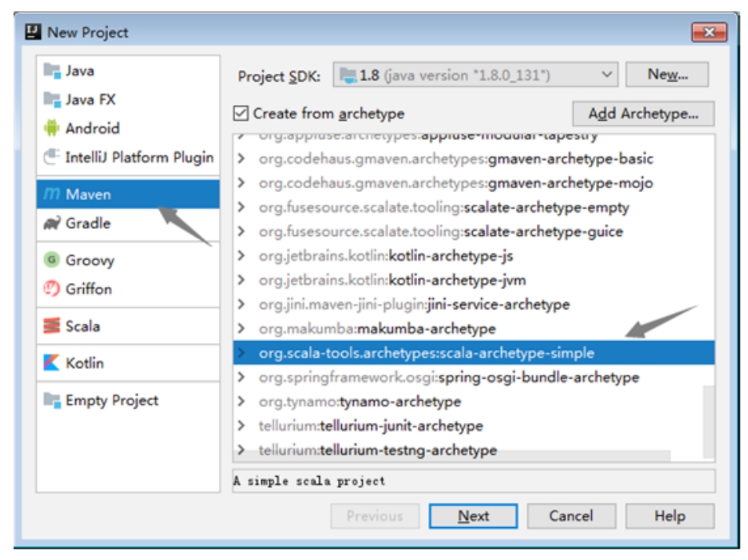Select the Java project type icon

[52, 71]
